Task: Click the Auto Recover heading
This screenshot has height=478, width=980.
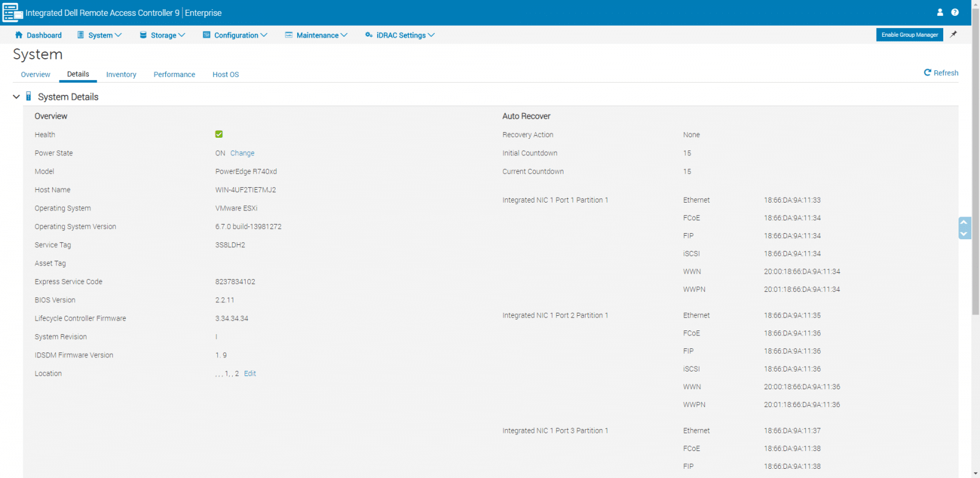Action: tap(526, 116)
